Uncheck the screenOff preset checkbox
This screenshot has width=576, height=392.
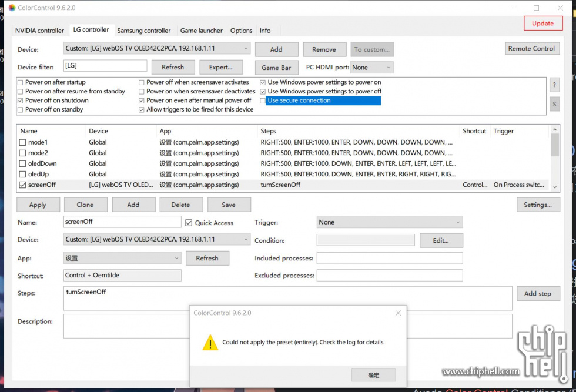tap(22, 185)
